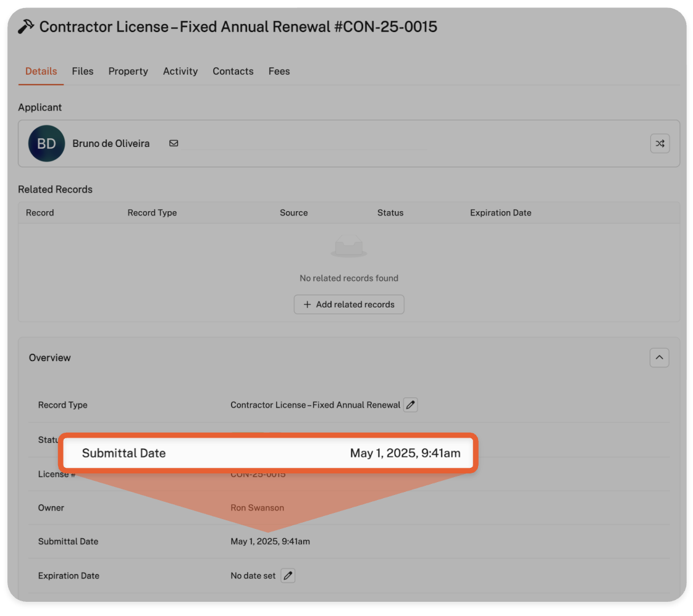
Task: Open owner Ron Swanson's link
Action: [257, 508]
